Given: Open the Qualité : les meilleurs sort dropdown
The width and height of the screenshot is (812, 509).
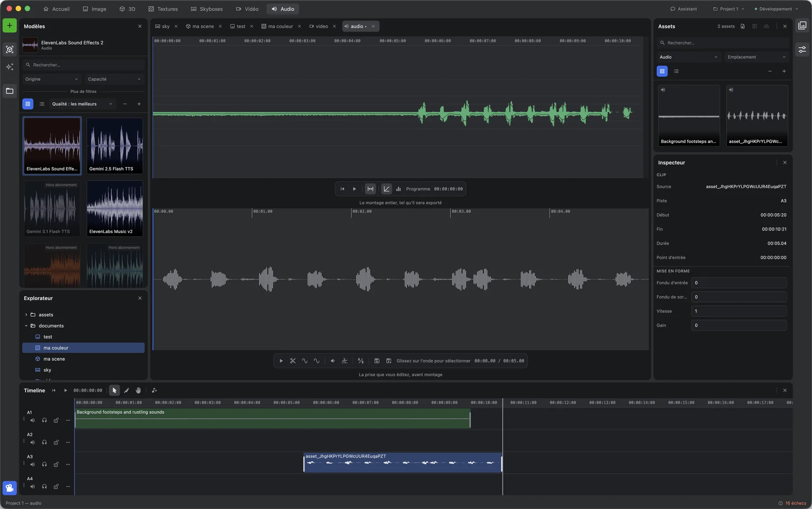Looking at the screenshot, I should 82,104.
